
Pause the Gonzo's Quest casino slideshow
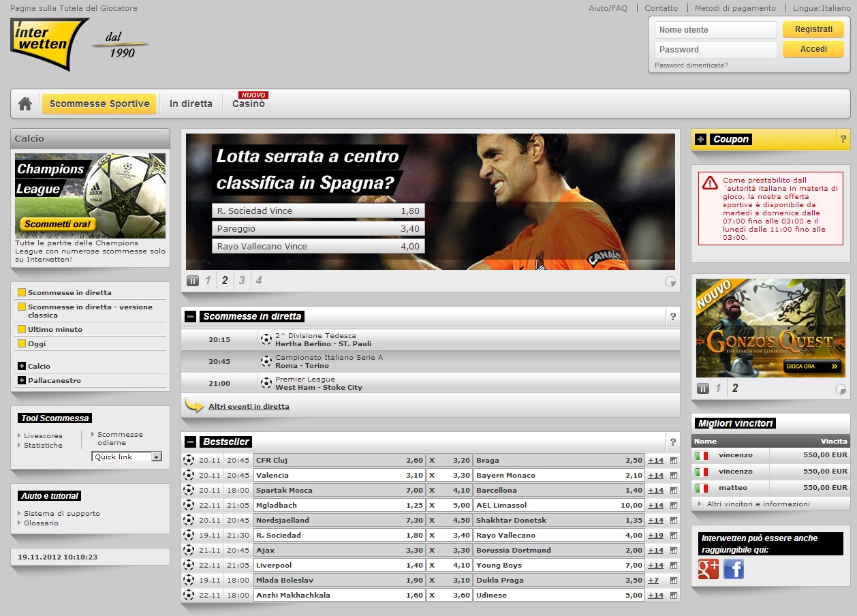(703, 388)
